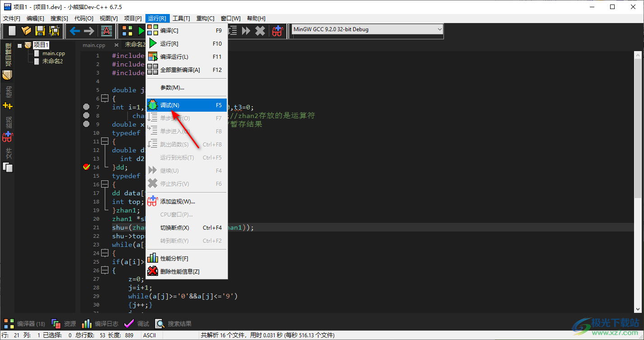
Task: Collapse the code fold at line 6
Action: tap(105, 99)
